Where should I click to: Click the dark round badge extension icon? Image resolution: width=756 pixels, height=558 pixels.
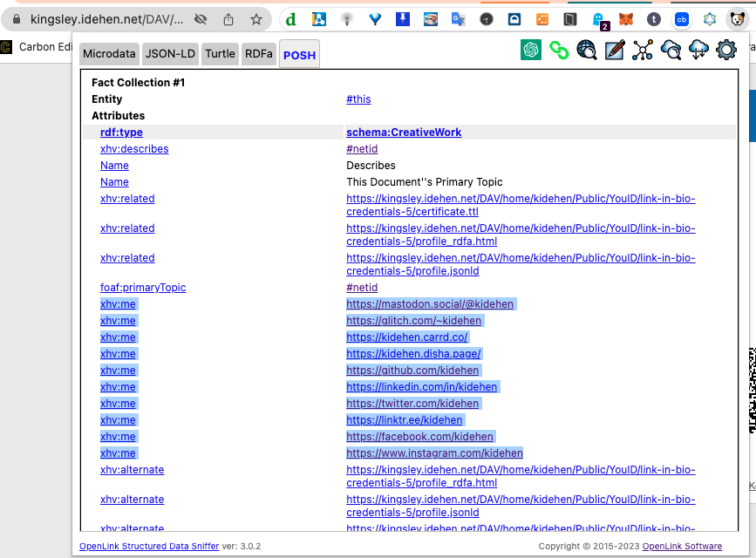[x=487, y=19]
